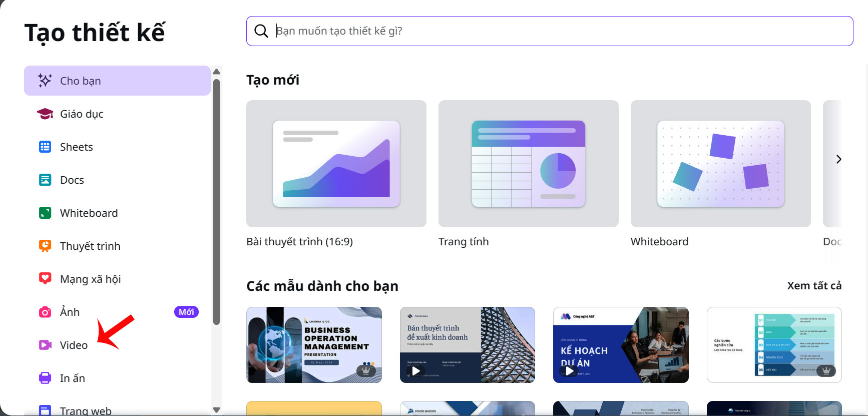The image size is (868, 416).
Task: Click the Mới badge next to Ảnh
Action: click(x=186, y=312)
